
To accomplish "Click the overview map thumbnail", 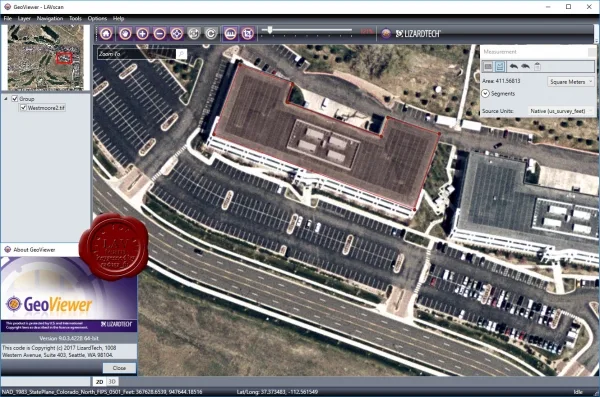I will pyautogui.click(x=46, y=57).
